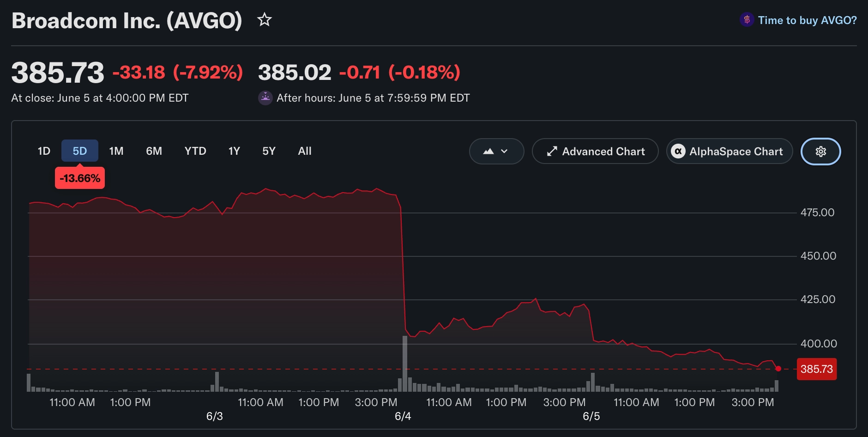Select the 5D time range
Image resolution: width=868 pixels, height=437 pixels.
click(80, 151)
